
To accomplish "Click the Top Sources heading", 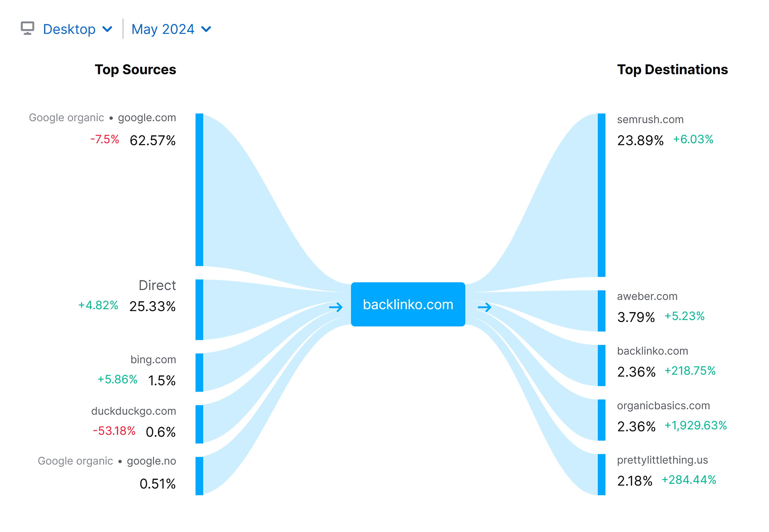I will click(x=135, y=70).
